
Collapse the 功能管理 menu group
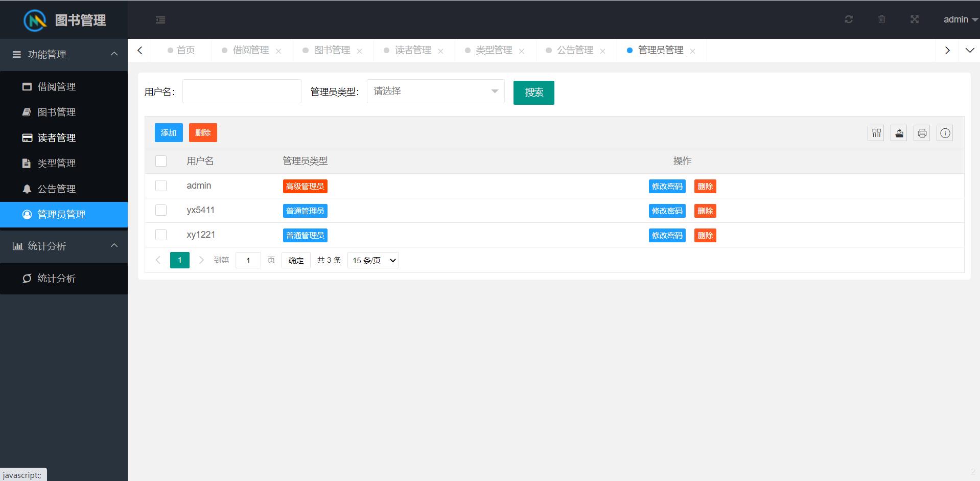pyautogui.click(x=64, y=54)
